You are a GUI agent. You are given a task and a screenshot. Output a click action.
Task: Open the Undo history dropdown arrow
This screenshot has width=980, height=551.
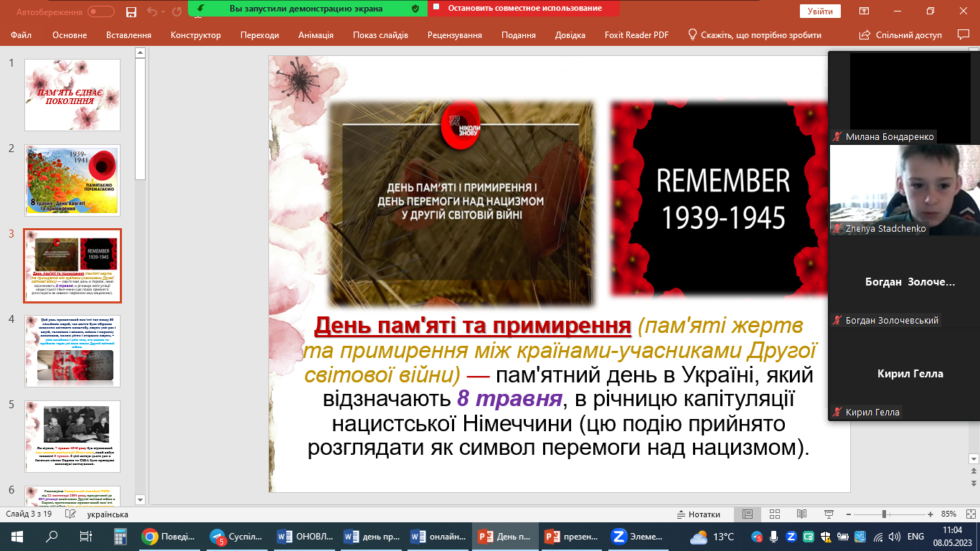[164, 11]
